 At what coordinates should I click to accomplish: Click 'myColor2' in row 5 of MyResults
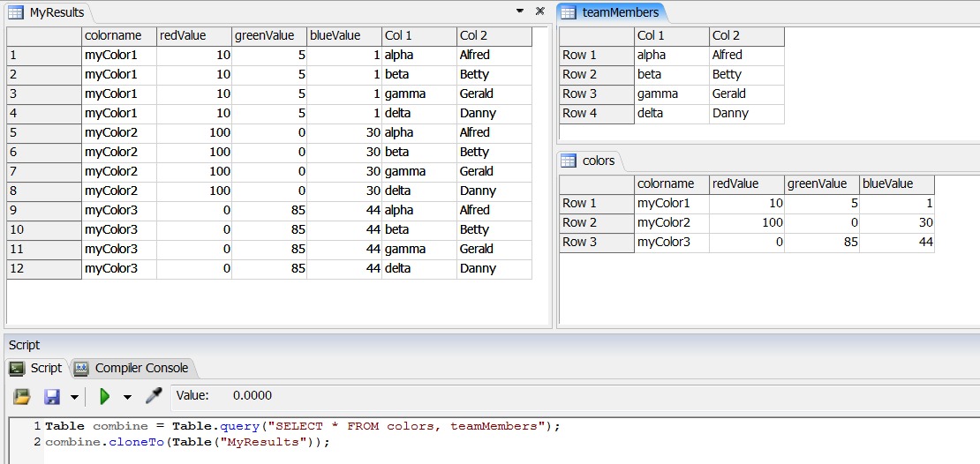click(x=119, y=133)
